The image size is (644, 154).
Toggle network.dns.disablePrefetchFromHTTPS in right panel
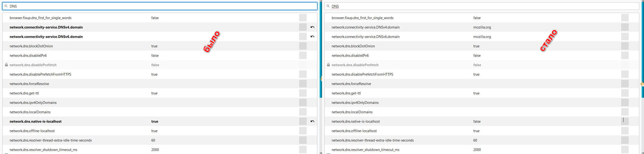(x=625, y=74)
